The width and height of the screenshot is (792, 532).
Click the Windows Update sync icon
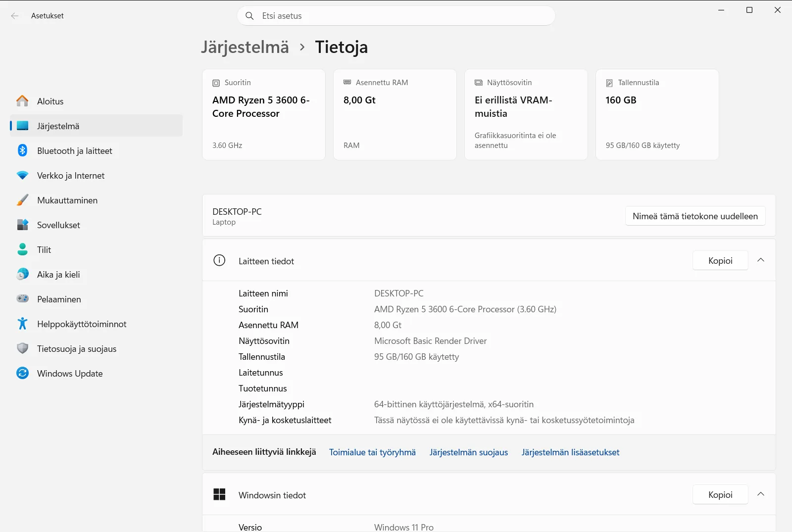[22, 373]
